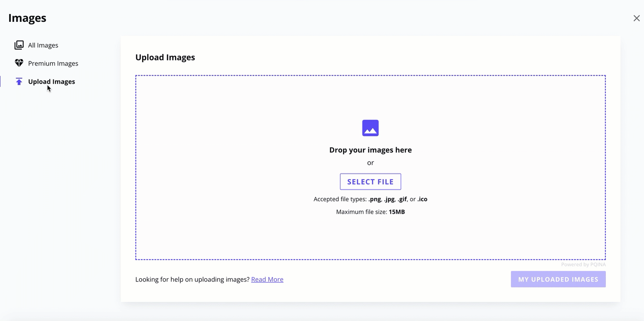Click the 'Drop your images here' text
This screenshot has height=321, width=644.
[371, 150]
